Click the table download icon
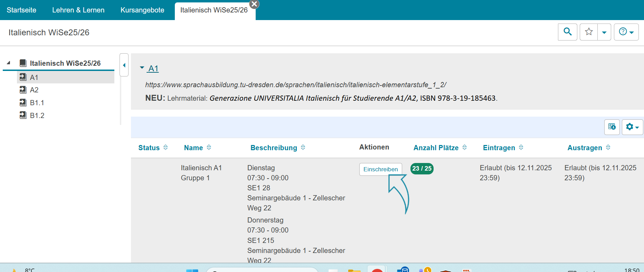This screenshot has height=272, width=644. pos(612,127)
